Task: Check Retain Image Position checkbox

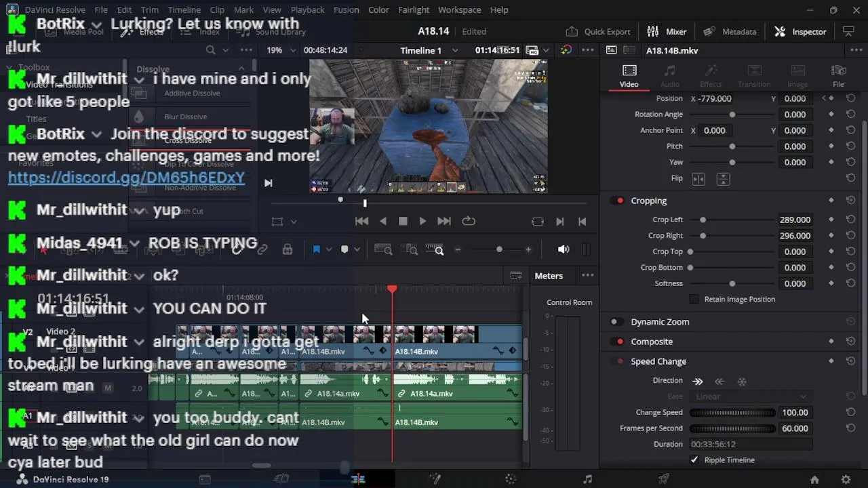Action: tap(694, 299)
